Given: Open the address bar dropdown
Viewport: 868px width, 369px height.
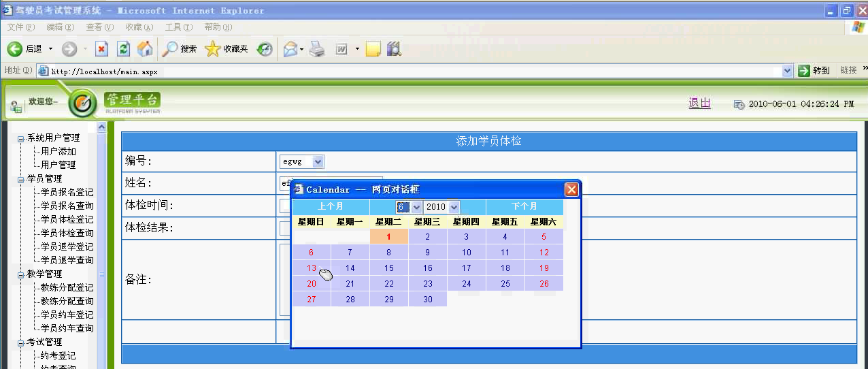Looking at the screenshot, I should [x=788, y=70].
